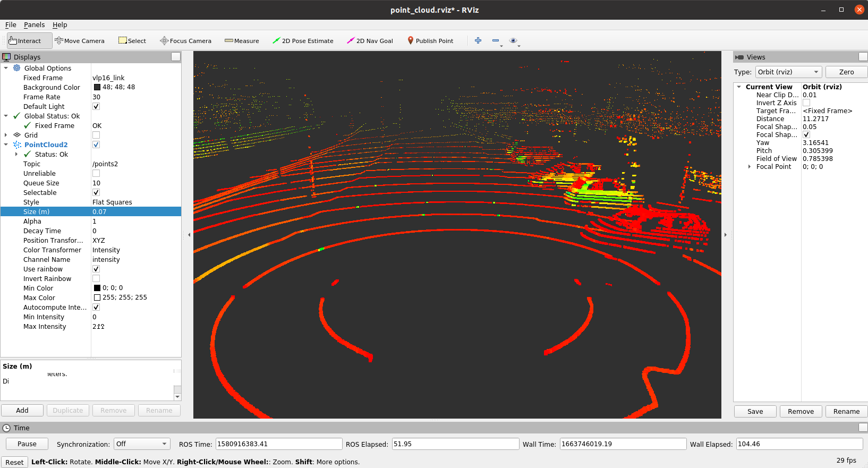The image size is (868, 468).
Task: Click the Displays panel monitor icon
Action: [6, 57]
